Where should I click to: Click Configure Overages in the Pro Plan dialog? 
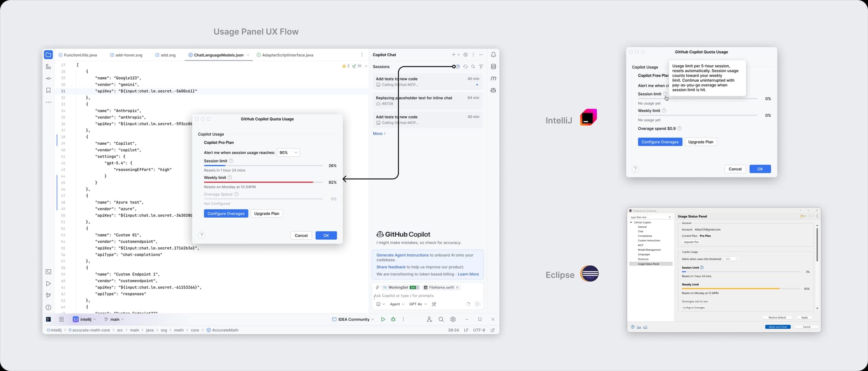coord(226,214)
